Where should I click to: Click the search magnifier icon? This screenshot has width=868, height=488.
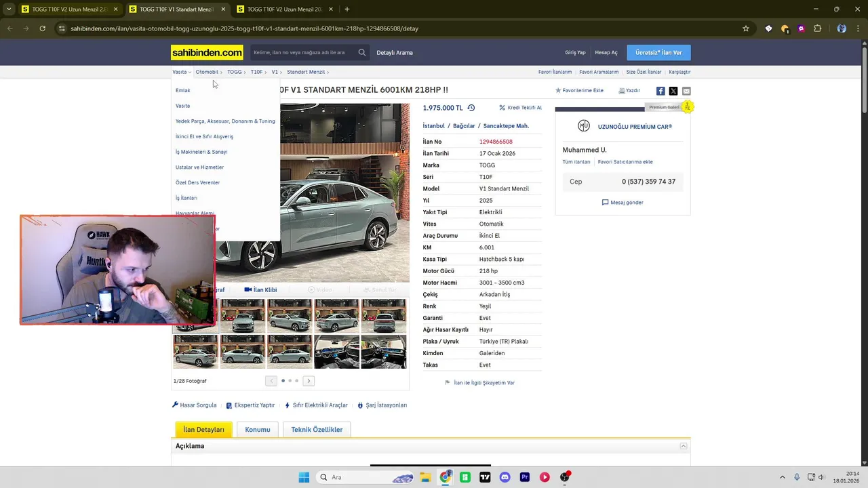click(x=362, y=52)
